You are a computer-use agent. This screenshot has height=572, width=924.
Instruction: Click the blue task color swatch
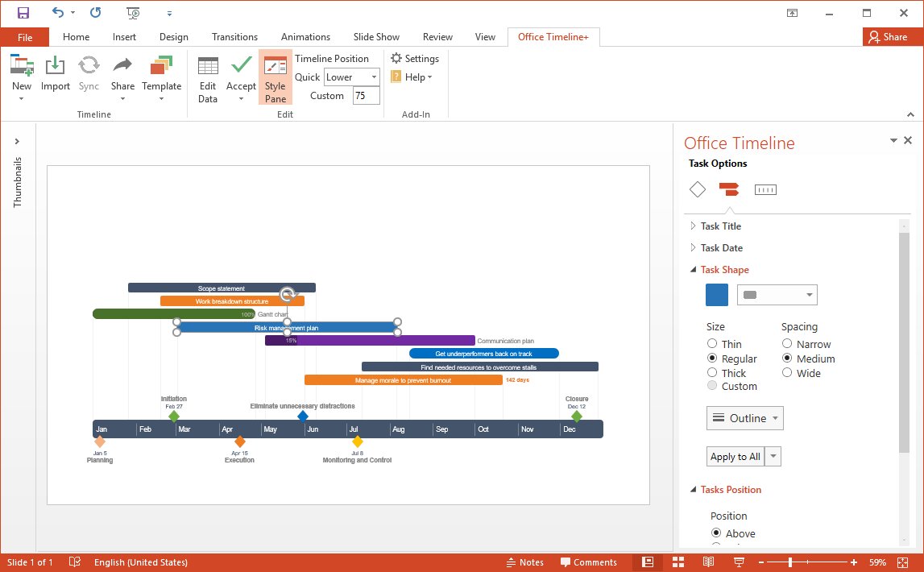click(716, 295)
